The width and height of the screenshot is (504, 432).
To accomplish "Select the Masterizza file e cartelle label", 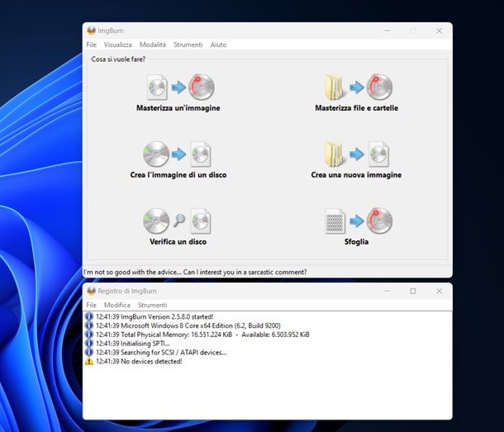I will click(356, 108).
